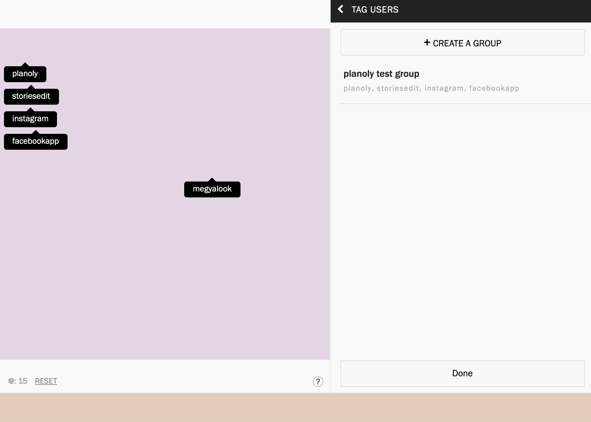Screen dimensions: 591x422
Task: Select the storiesedit tag on image
Action: 31,96
